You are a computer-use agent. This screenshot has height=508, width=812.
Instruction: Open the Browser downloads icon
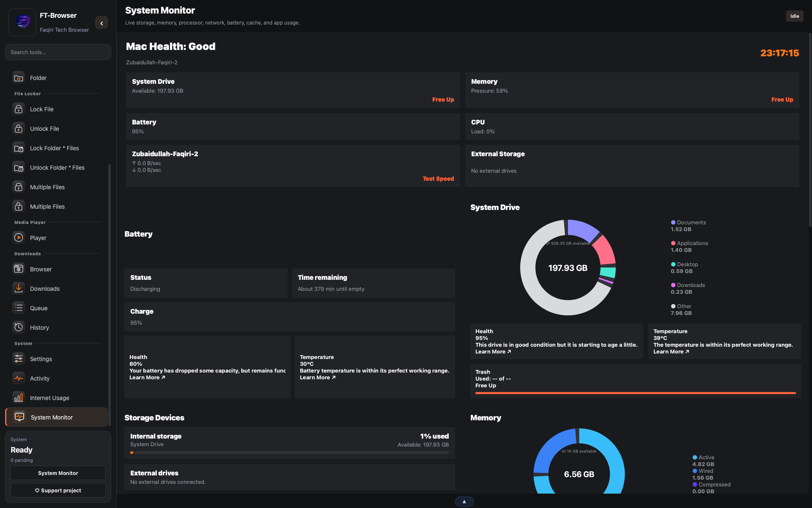19,269
